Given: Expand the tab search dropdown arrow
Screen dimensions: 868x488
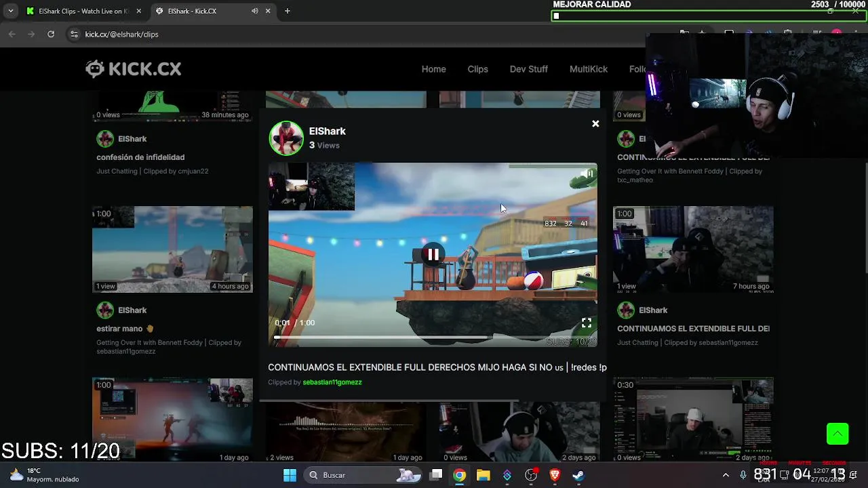Looking at the screenshot, I should click(10, 11).
